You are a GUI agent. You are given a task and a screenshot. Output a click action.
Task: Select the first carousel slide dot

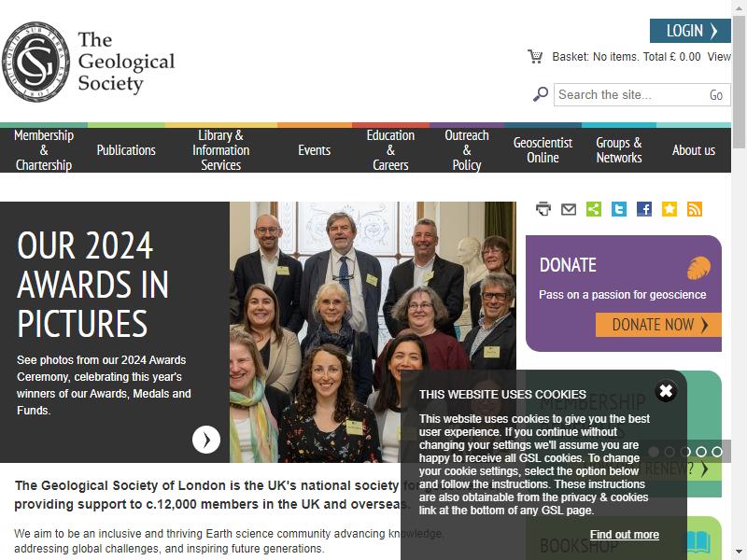(654, 452)
